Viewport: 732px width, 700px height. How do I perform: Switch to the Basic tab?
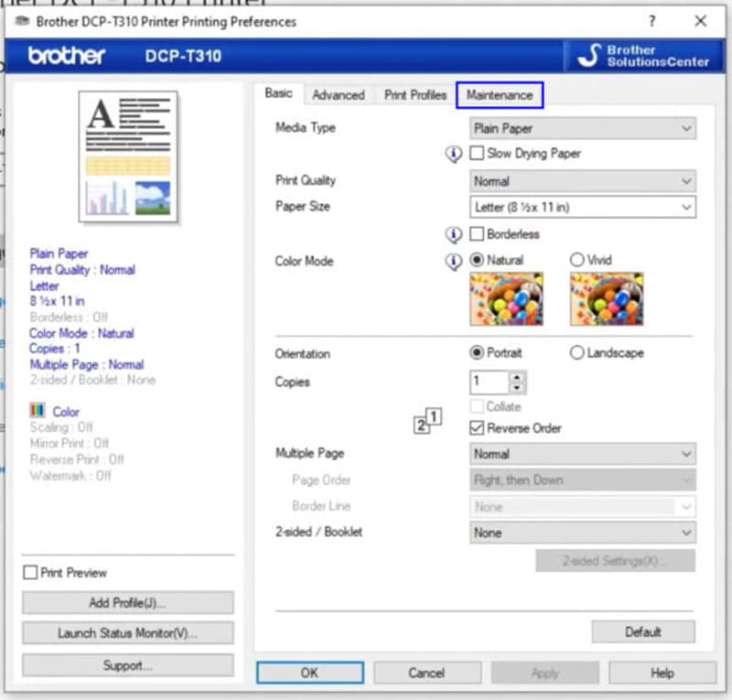(279, 93)
